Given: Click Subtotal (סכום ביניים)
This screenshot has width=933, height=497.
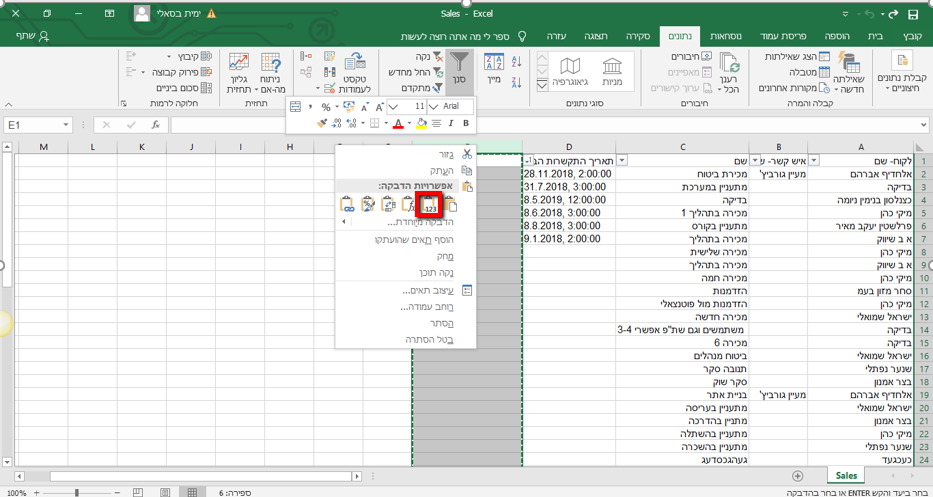Looking at the screenshot, I should coord(184,88).
